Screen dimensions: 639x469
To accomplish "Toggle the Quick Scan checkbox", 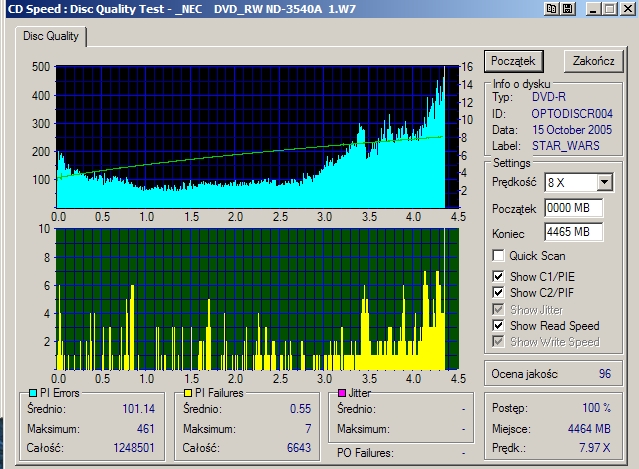I will click(x=498, y=255).
